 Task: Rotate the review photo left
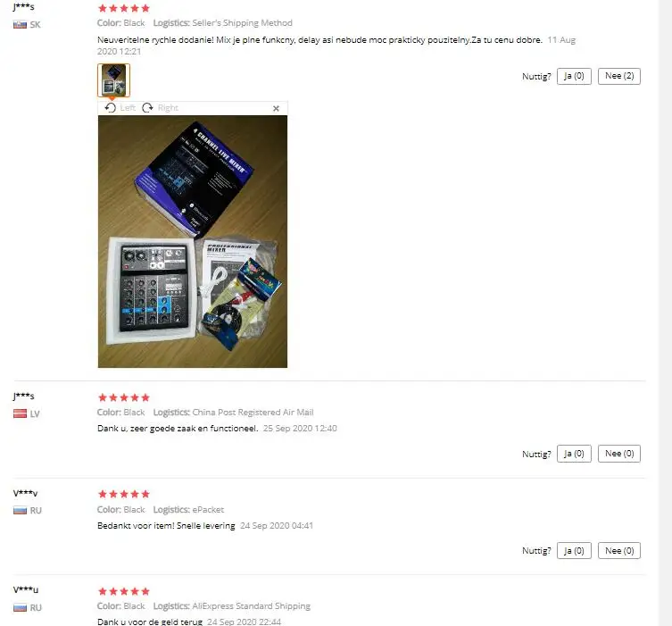pos(120,108)
